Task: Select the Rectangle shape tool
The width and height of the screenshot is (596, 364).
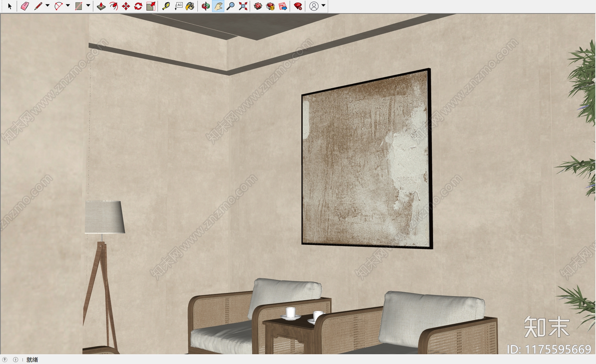Action: pyautogui.click(x=79, y=6)
